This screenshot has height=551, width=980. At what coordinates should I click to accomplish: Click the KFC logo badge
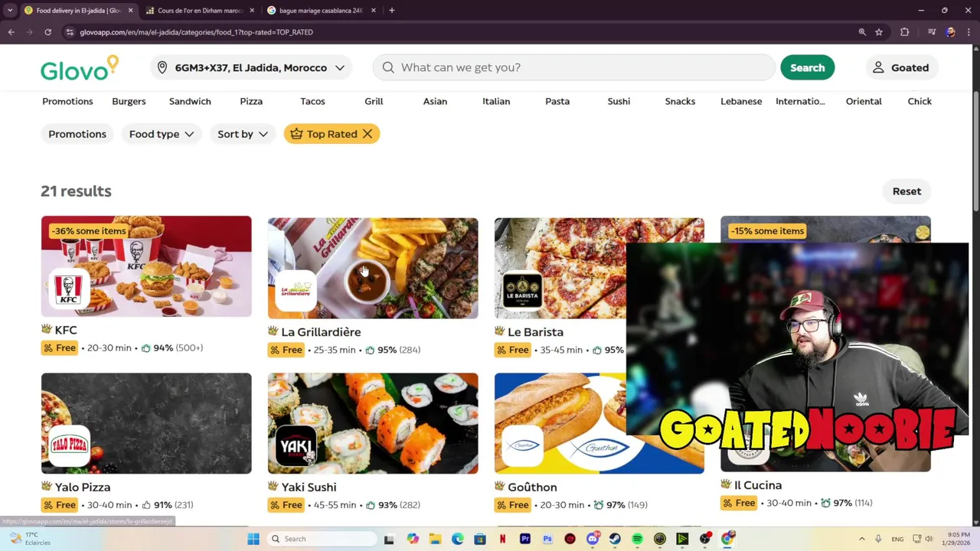68,289
